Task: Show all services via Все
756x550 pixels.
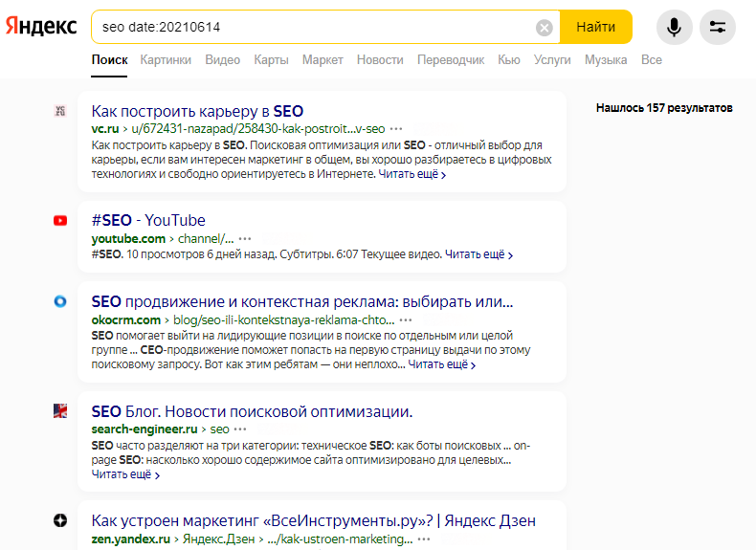Action: pos(652,59)
